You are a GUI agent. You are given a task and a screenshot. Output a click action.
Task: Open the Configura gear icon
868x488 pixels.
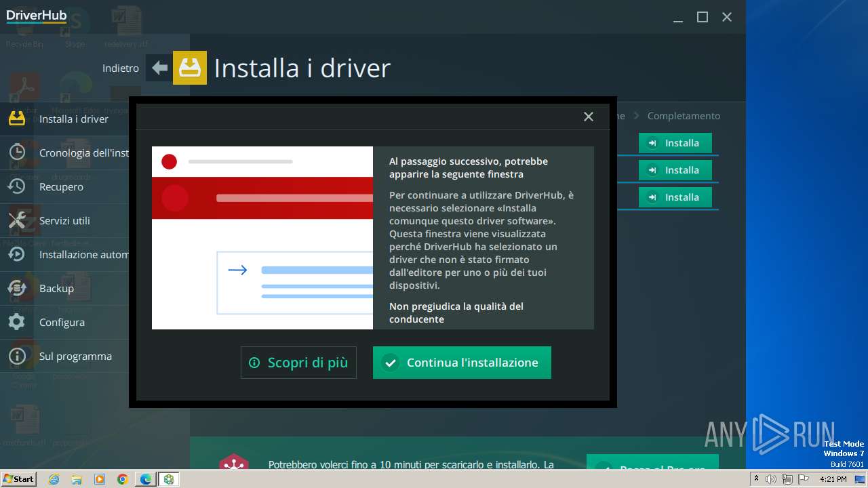(16, 322)
